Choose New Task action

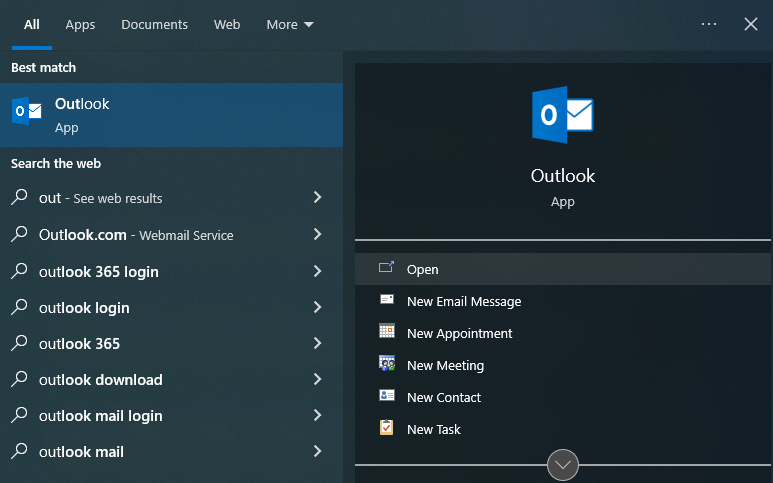(x=562, y=429)
